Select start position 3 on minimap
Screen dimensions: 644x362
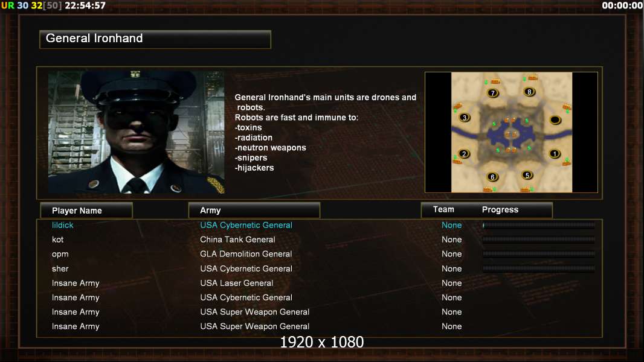pyautogui.click(x=465, y=118)
